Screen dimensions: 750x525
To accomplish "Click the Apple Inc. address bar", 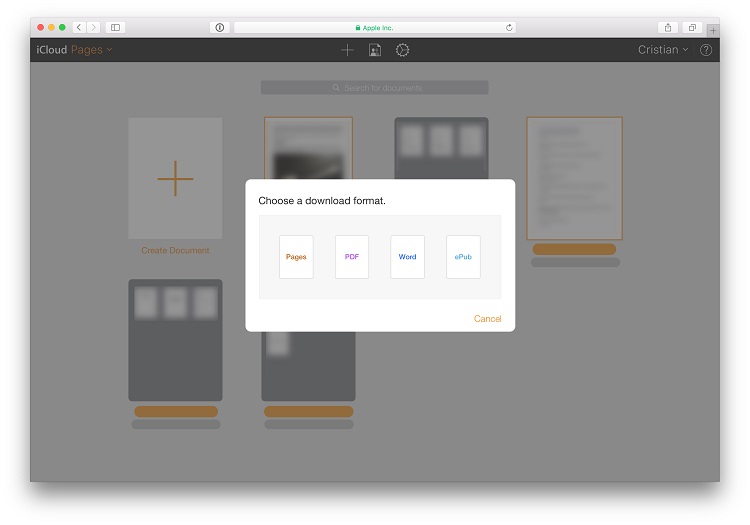I will [x=375, y=27].
